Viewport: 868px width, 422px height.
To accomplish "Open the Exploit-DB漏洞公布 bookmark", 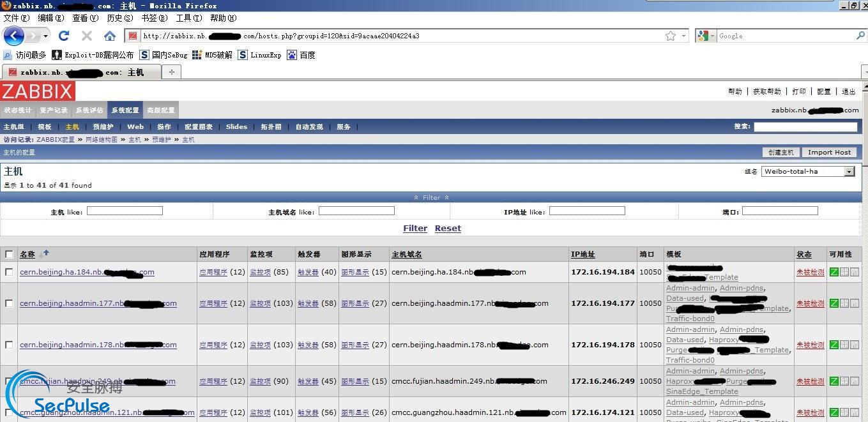I will point(93,55).
